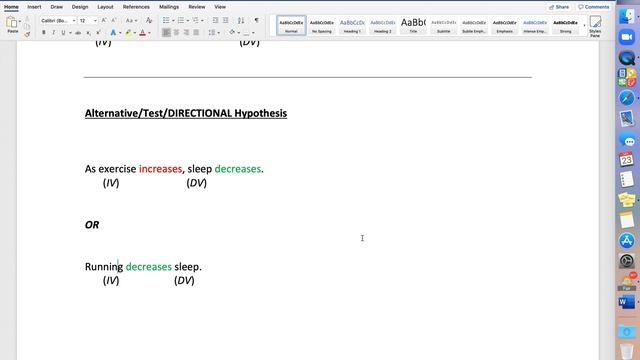Open the font color dropdown arrow
The image size is (640, 360).
point(149,33)
